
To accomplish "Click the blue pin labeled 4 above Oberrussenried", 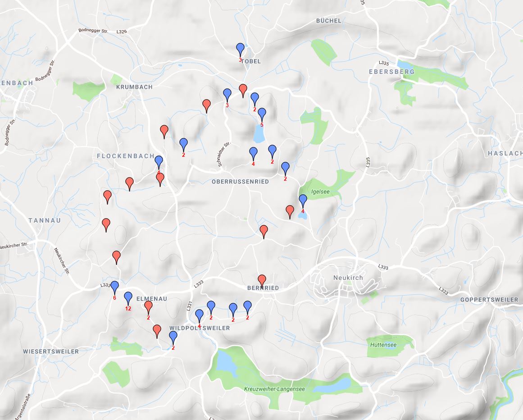I will pyautogui.click(x=254, y=154).
